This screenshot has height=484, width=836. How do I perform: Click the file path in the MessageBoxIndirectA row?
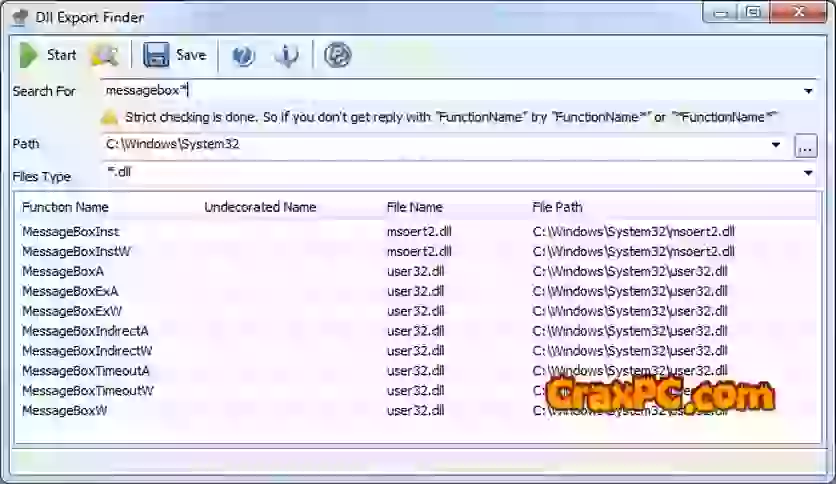(x=630, y=330)
